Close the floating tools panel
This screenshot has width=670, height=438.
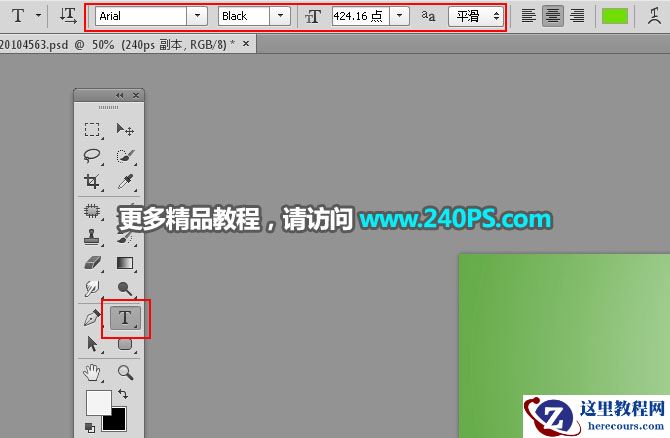[136, 95]
